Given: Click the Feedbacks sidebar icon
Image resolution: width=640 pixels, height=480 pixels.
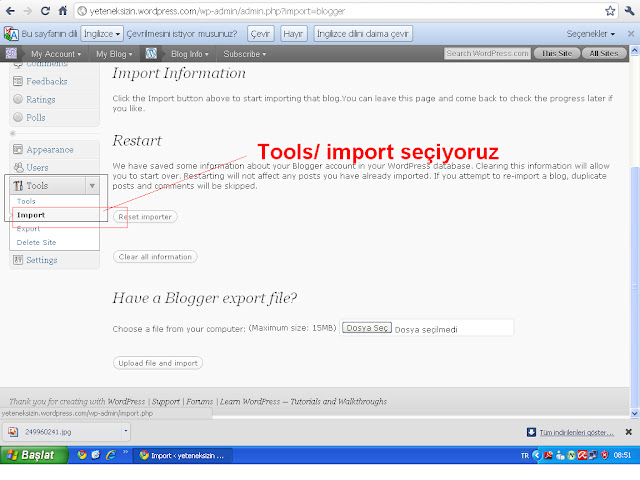Looking at the screenshot, I should 18,81.
